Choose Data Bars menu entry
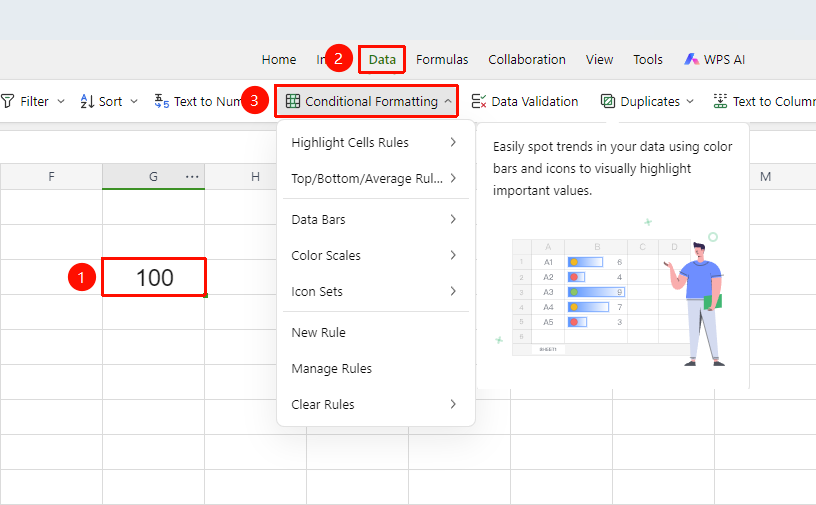 click(376, 219)
